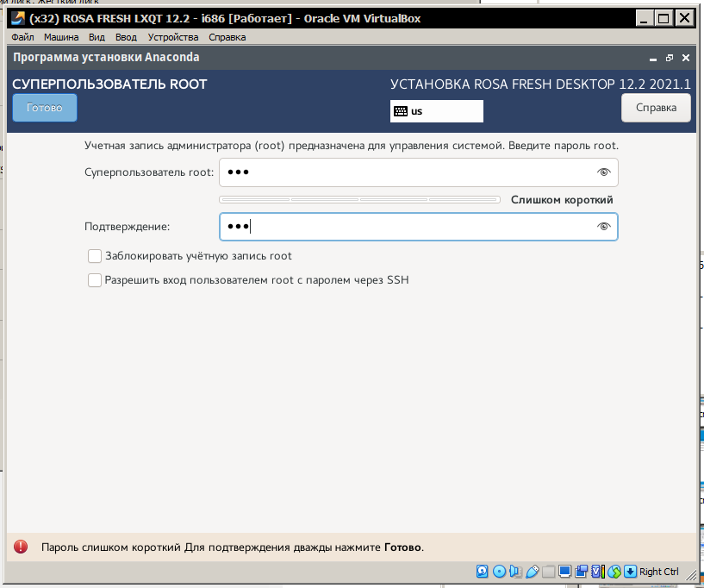Minimize the VirtualBox window
This screenshot has width=704, height=588.
(644, 18)
